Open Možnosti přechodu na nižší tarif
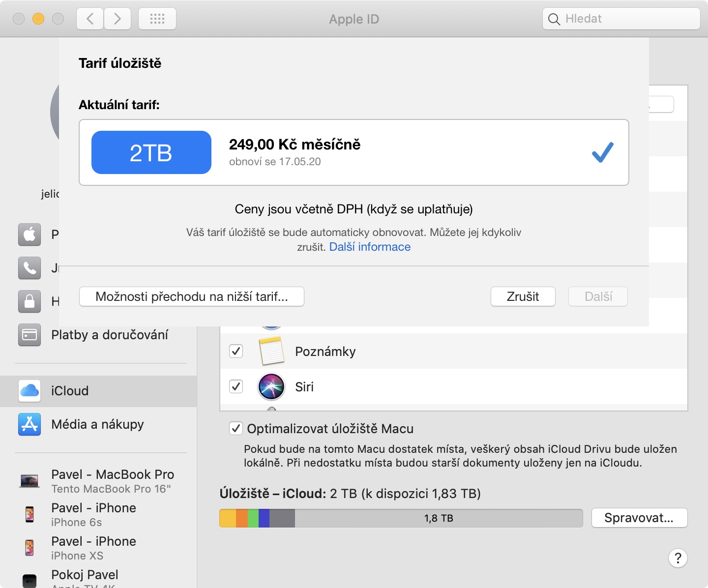The image size is (708, 588). (192, 296)
